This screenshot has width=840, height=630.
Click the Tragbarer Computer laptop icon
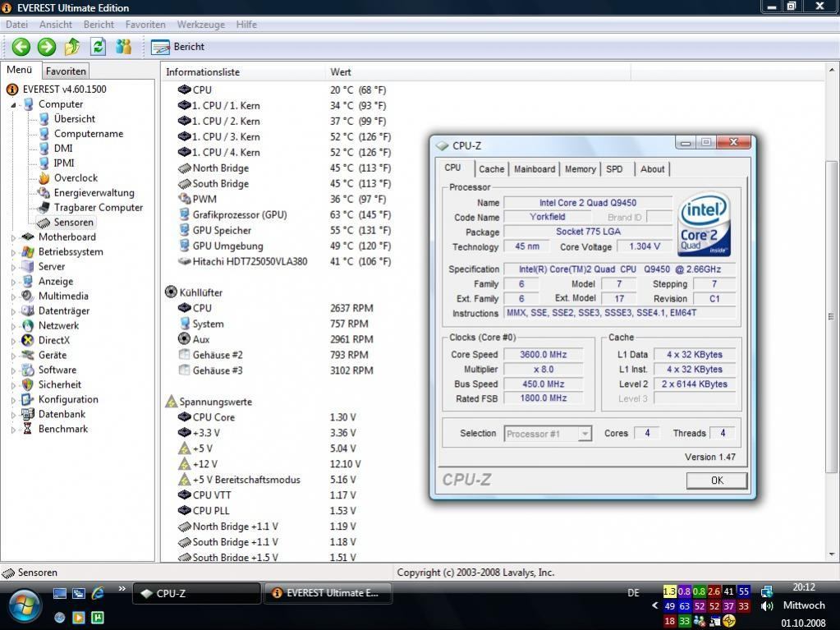click(44, 208)
